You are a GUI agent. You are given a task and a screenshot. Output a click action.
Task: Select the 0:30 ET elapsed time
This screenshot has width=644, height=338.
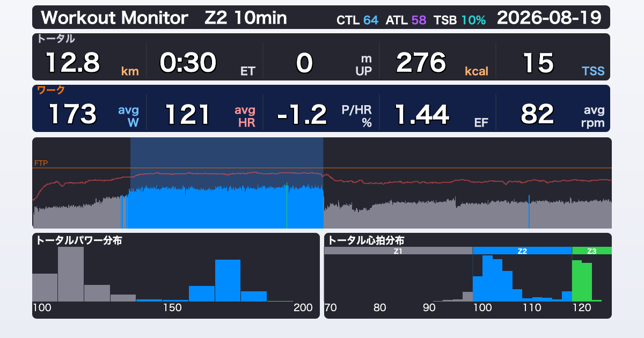(188, 63)
